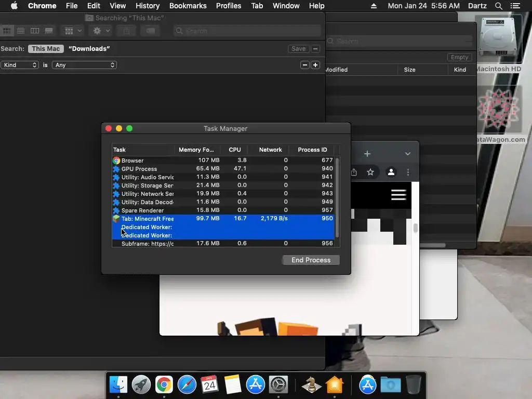Add a search criterion with plus button

(315, 65)
